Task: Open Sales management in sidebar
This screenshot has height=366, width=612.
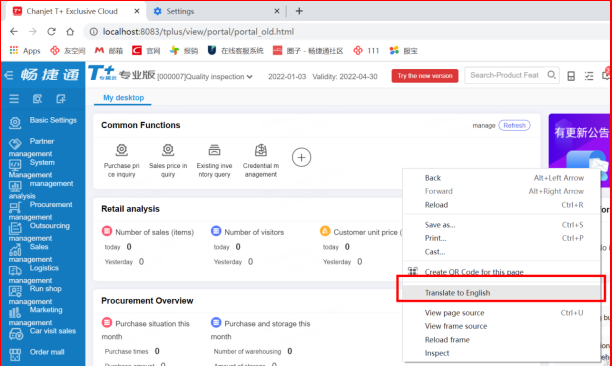Action: (x=30, y=252)
